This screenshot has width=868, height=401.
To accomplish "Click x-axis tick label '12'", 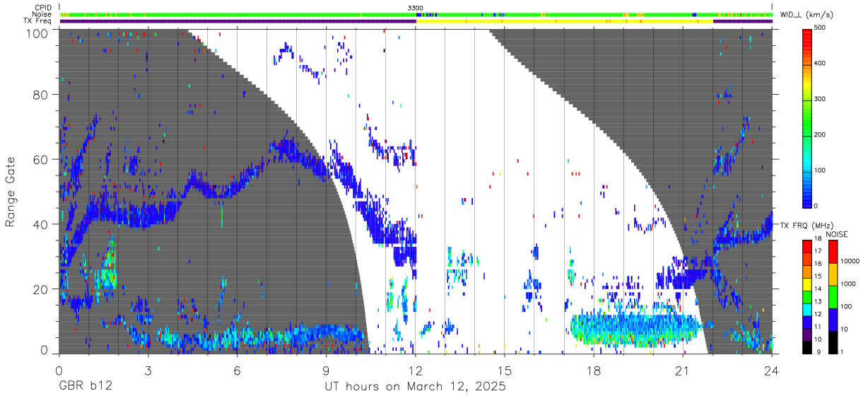I will [416, 370].
